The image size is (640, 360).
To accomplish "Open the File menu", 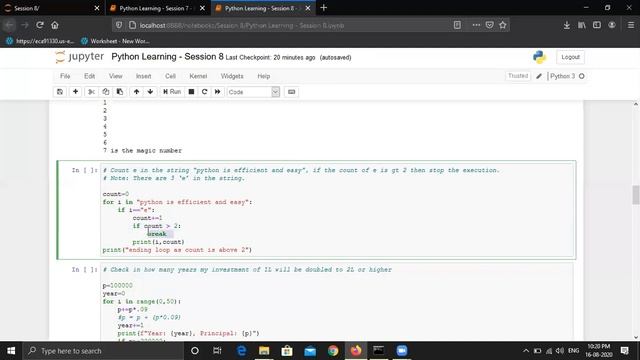I will pos(65,76).
